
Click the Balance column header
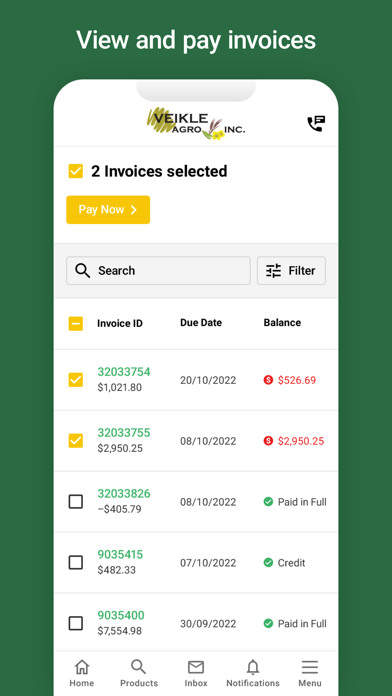(282, 323)
